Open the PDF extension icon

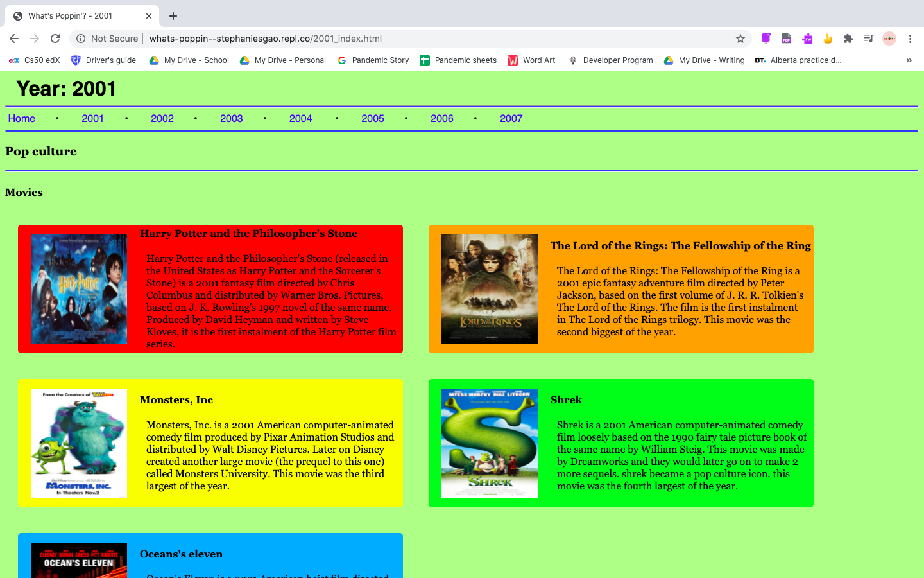[x=786, y=39]
